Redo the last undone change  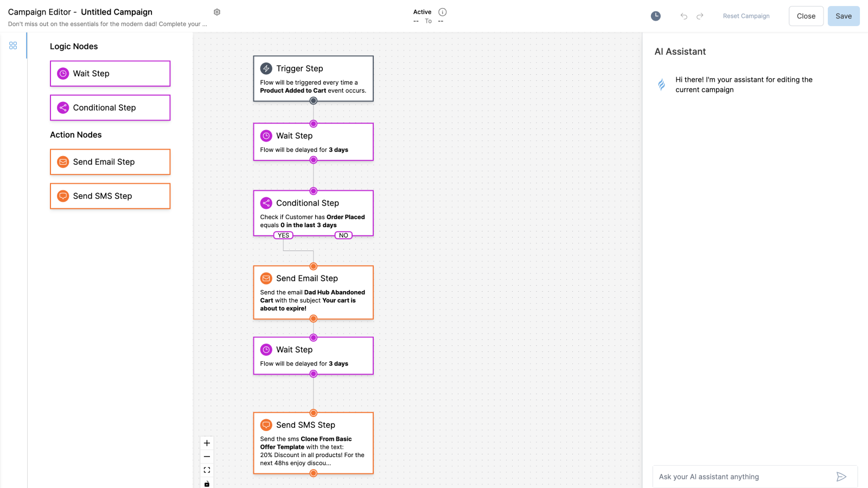point(700,16)
